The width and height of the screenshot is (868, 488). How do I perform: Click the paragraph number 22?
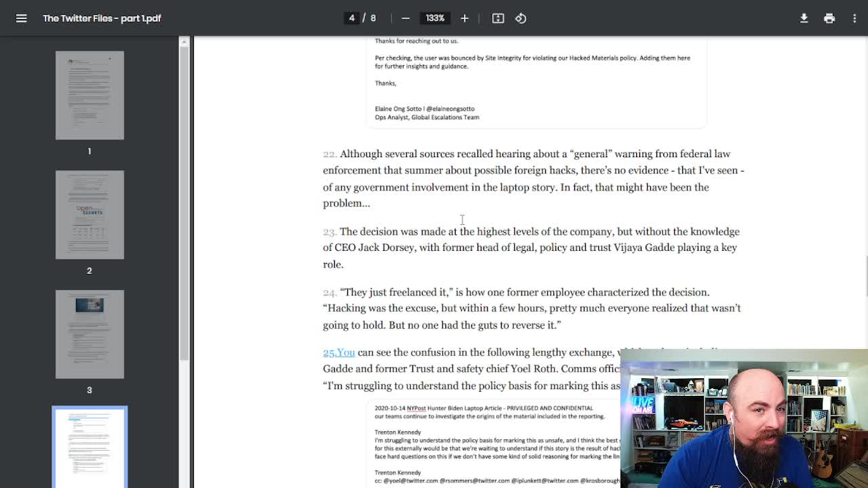point(330,155)
